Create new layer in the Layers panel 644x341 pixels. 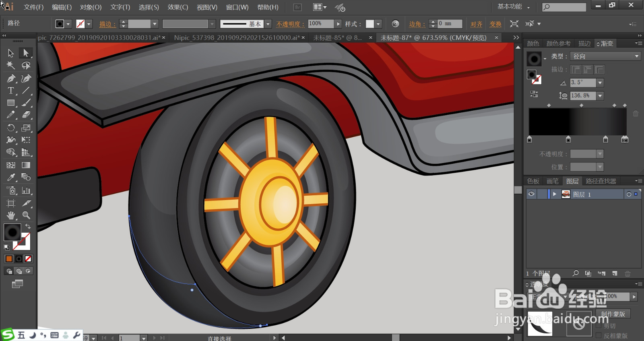[x=615, y=273]
